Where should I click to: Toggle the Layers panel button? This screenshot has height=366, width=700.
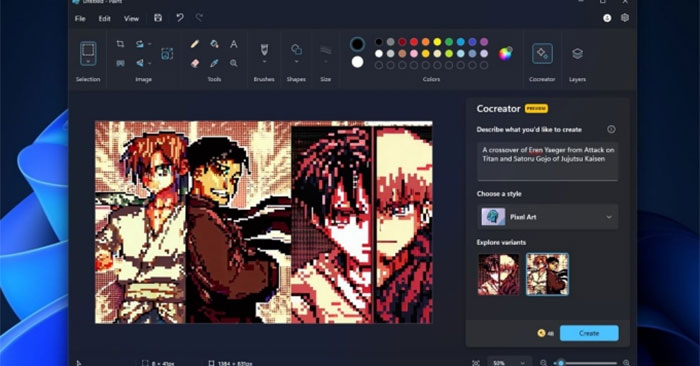(577, 54)
